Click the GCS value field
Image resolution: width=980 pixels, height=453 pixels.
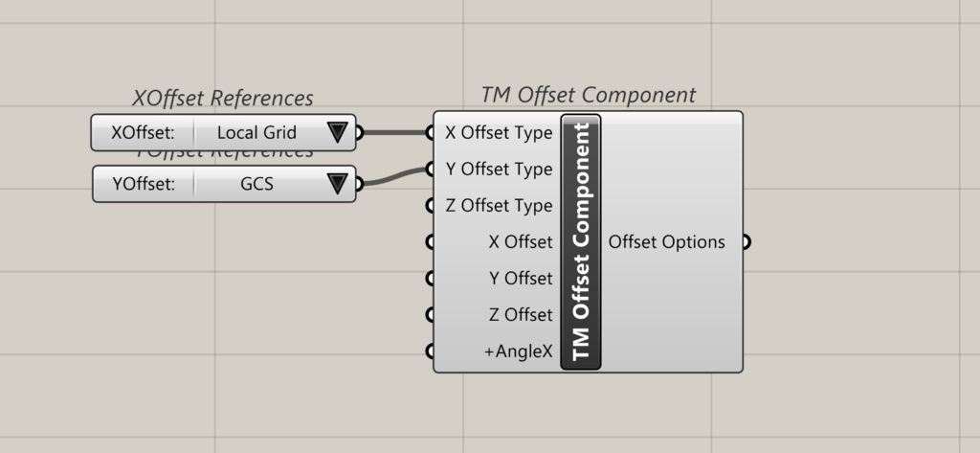[256, 184]
